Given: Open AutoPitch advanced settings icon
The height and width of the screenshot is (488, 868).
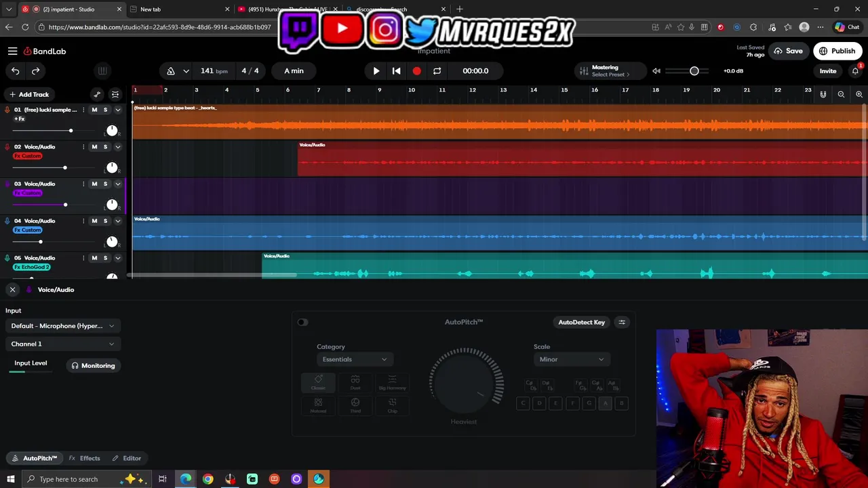Looking at the screenshot, I should (622, 322).
